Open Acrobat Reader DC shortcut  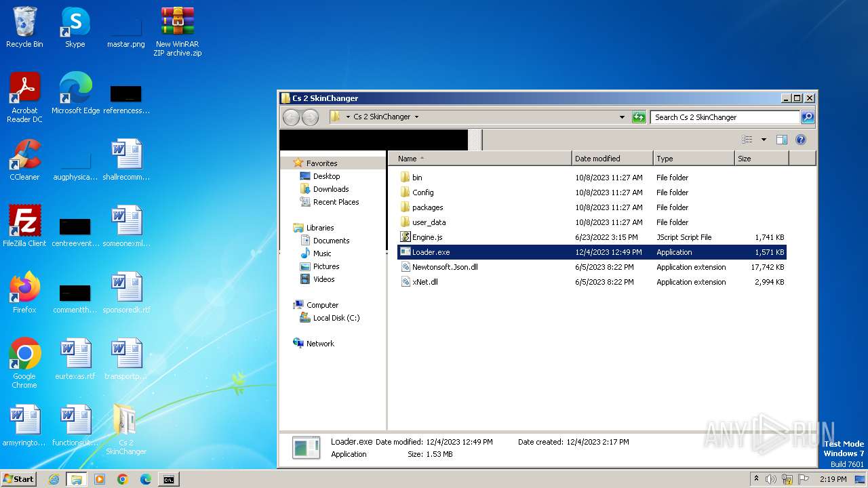click(24, 98)
